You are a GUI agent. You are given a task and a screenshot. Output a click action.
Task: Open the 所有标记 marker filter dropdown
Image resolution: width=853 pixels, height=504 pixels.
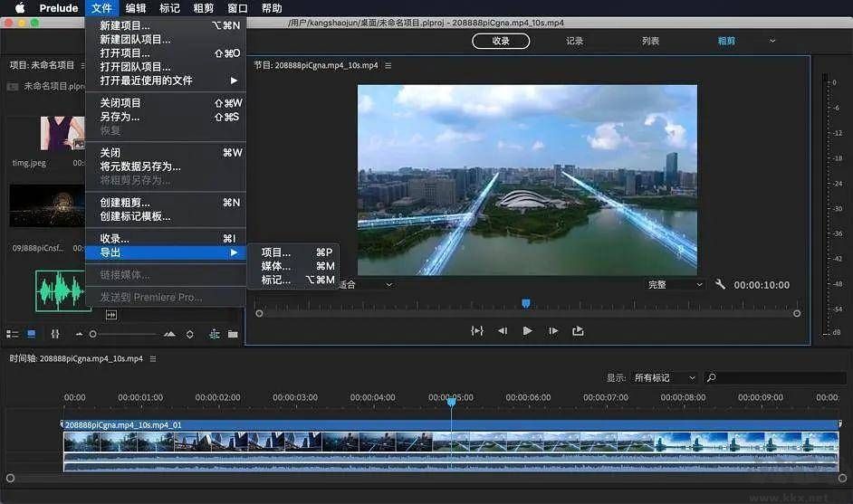[665, 377]
